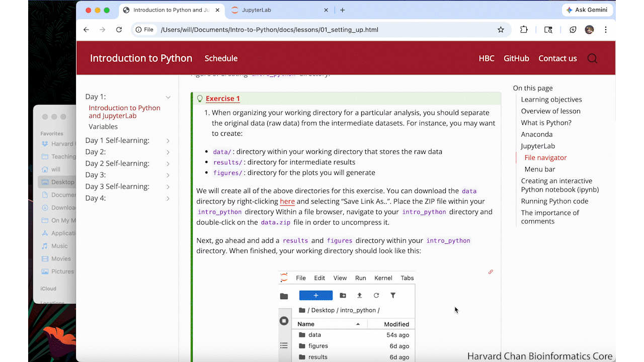Click the user profile avatar icon
This screenshot has height=362, width=644.
(x=589, y=30)
